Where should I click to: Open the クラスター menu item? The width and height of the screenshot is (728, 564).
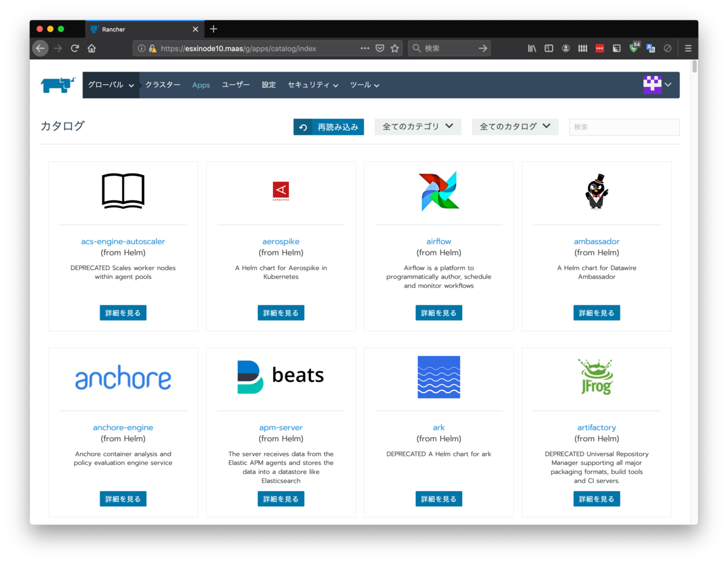163,85
